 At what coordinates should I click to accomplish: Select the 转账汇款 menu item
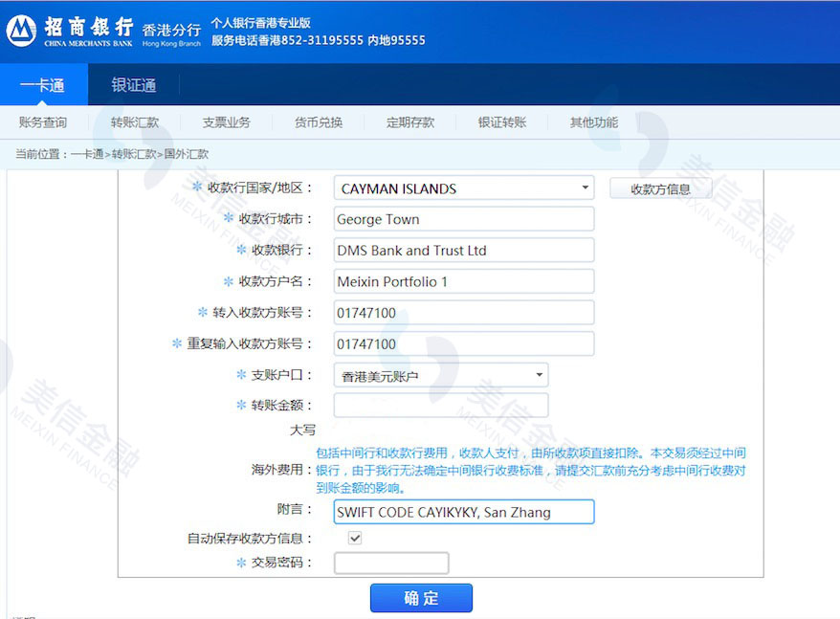(137, 122)
